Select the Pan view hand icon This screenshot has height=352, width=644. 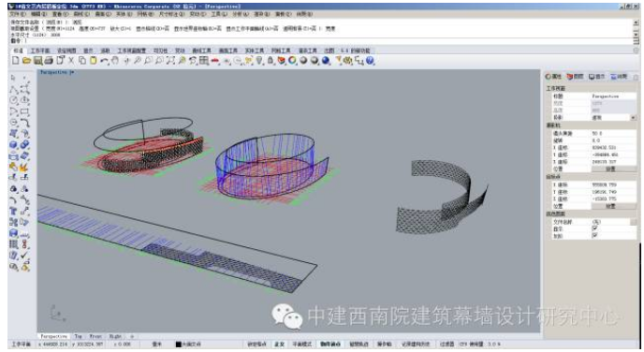[x=115, y=60]
